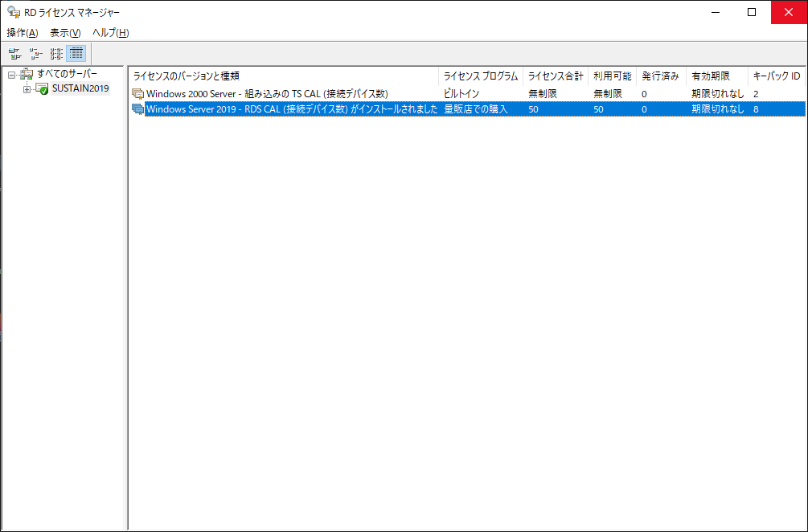This screenshot has height=532, width=808.
Task: Open the 操作(A) menu
Action: tap(23, 32)
